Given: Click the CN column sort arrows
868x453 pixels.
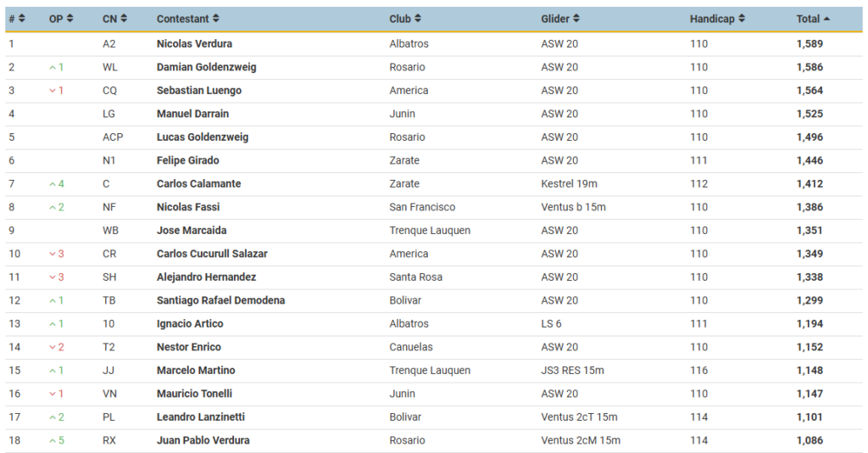Looking at the screenshot, I should point(124,19).
